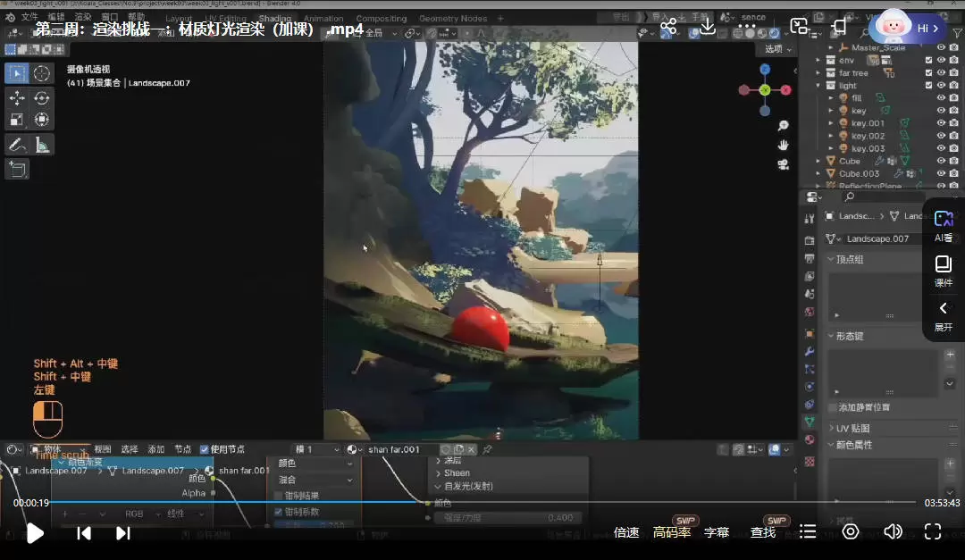This screenshot has height=560, width=965.
Task: Select the Rotate tool
Action: (41, 98)
